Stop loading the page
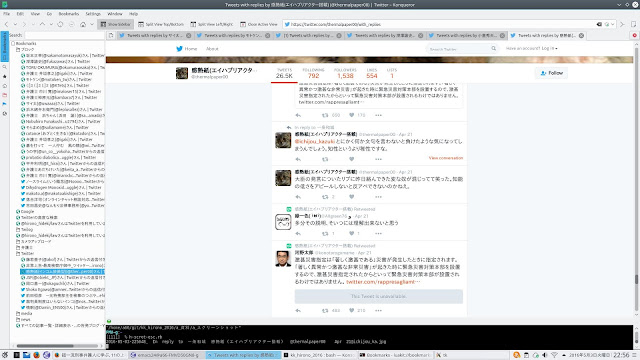 [72, 24]
